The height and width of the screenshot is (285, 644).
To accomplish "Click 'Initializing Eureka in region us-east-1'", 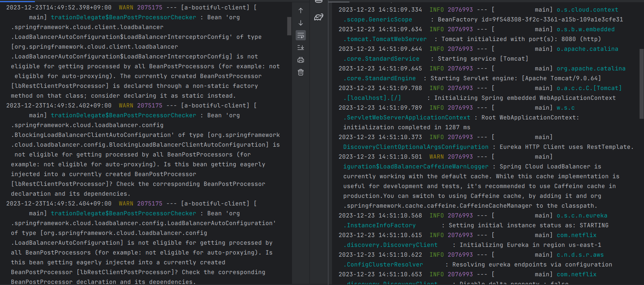I will pos(530,245).
